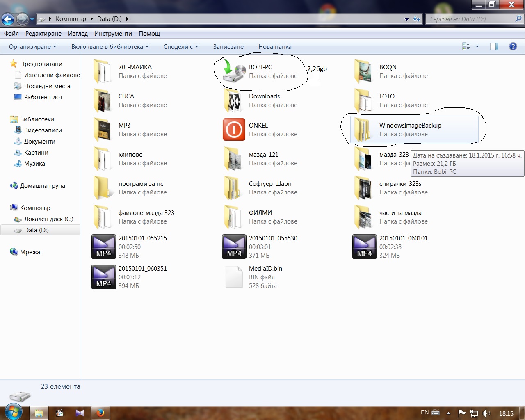This screenshot has height=420, width=525.
Task: Select the BOBI-PC backup folder icon
Action: click(x=234, y=71)
